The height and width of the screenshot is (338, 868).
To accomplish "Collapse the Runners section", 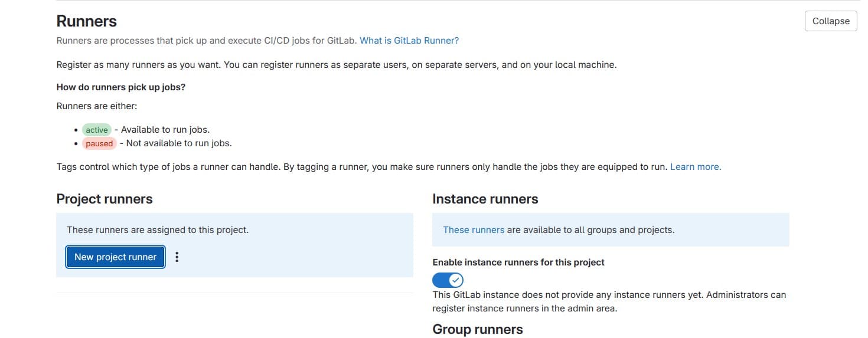I will pos(831,21).
